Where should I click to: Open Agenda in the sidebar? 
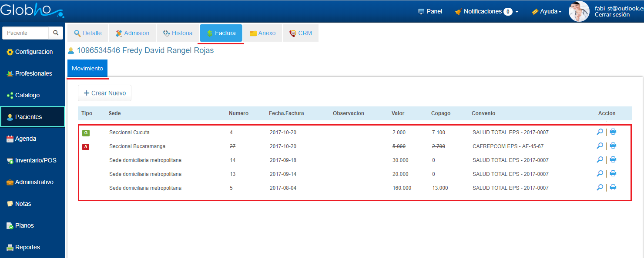[25, 139]
